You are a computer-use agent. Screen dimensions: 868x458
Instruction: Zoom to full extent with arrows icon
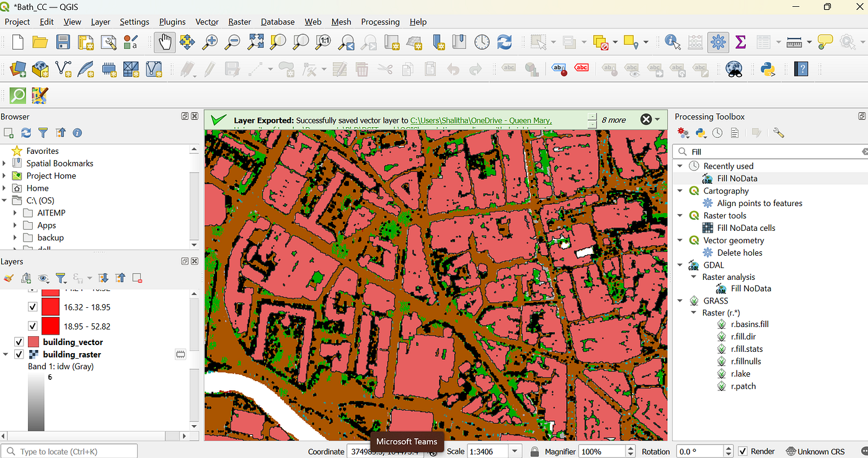click(x=255, y=42)
